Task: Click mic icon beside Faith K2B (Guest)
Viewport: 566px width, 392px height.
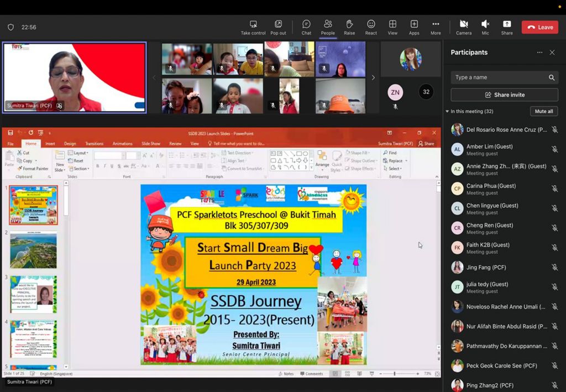Action: (x=554, y=248)
